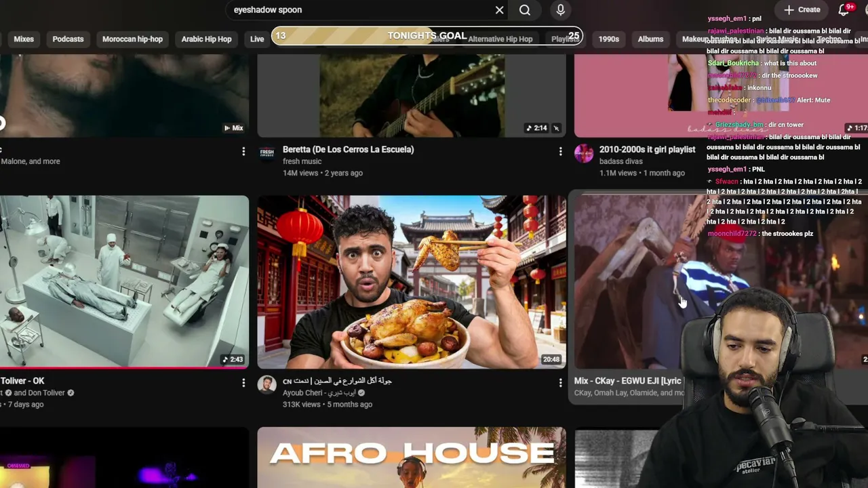Screen dimensions: 868x488
Task: Click the "CKay, Omah Lay, Olamide" artists text
Action: point(629,393)
